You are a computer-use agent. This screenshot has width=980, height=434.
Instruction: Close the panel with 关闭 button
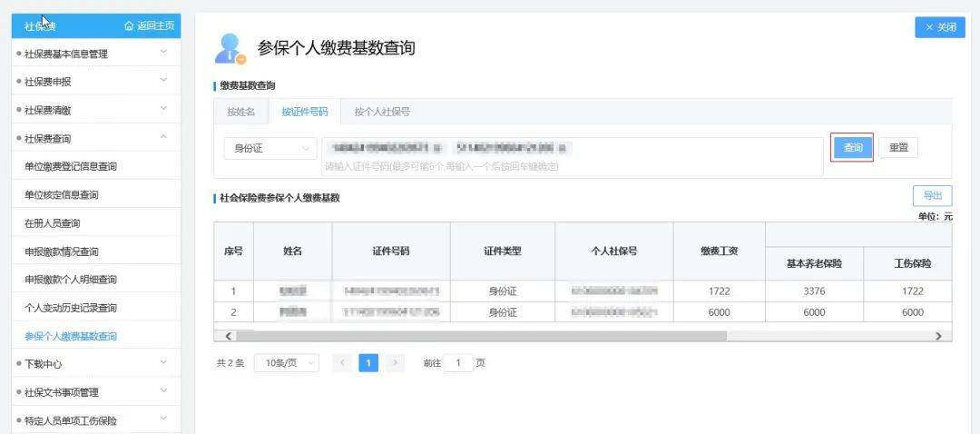(x=940, y=27)
